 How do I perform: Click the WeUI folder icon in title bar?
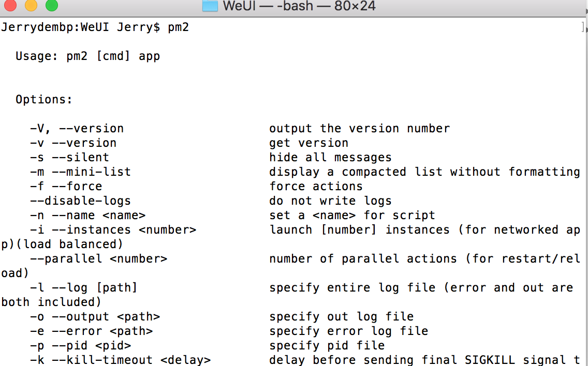point(210,6)
